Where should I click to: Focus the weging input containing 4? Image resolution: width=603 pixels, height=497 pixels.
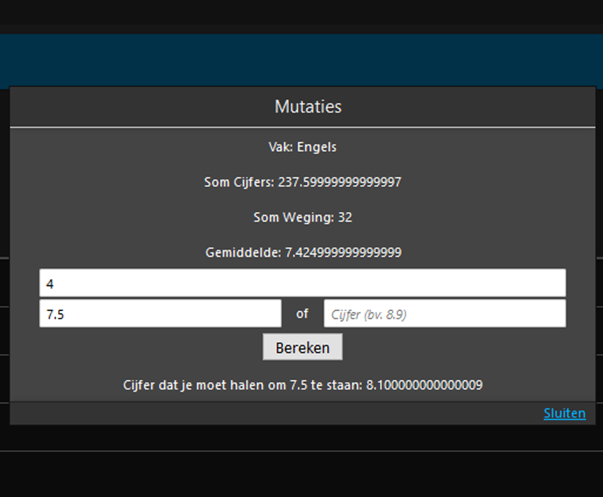point(303,283)
